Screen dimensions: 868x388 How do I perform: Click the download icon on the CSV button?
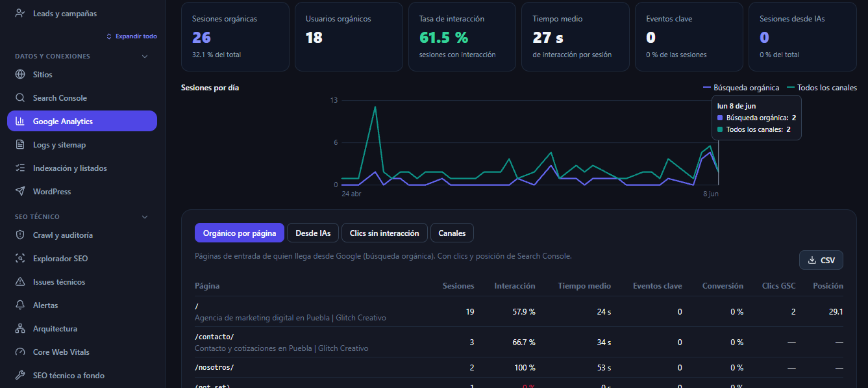[812, 260]
